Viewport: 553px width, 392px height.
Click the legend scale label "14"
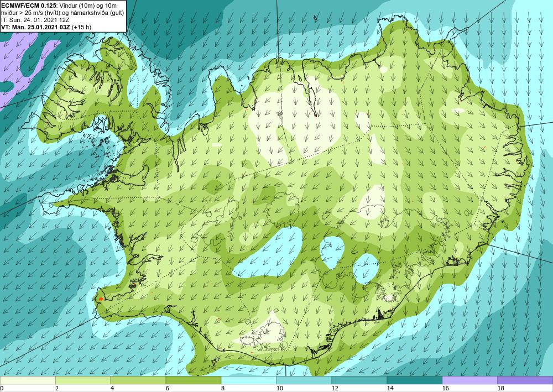(x=390, y=388)
